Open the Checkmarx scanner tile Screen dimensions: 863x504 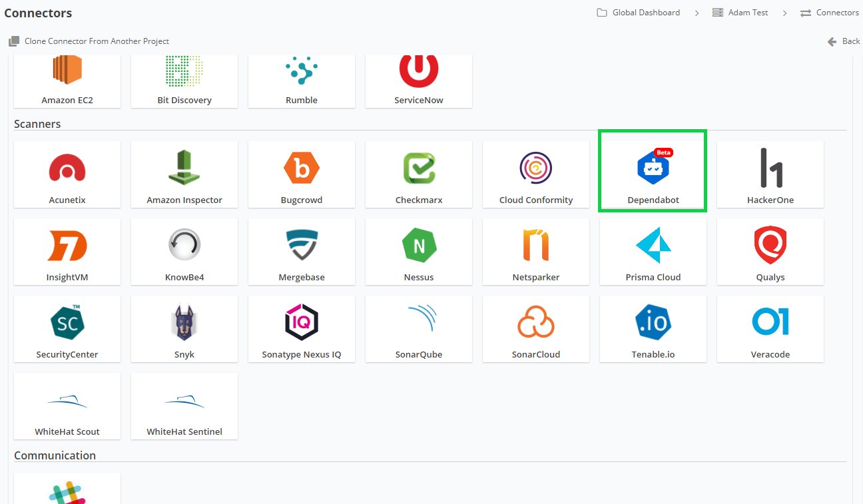[x=419, y=174]
